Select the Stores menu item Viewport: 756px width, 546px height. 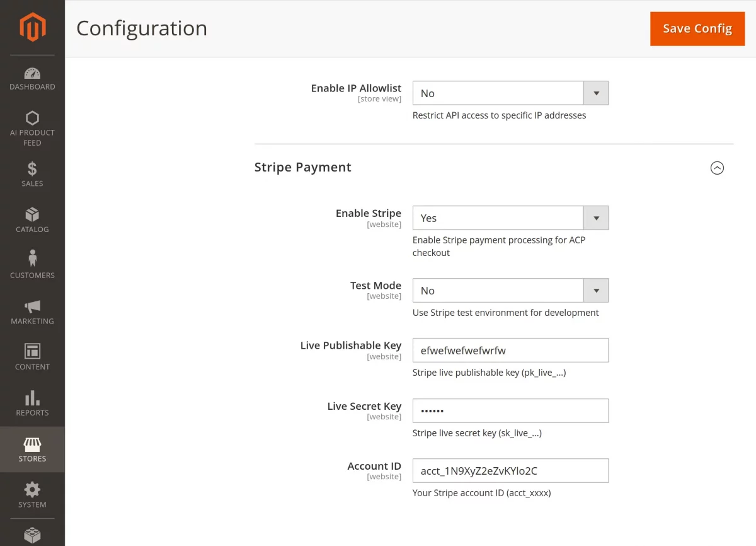pos(32,449)
